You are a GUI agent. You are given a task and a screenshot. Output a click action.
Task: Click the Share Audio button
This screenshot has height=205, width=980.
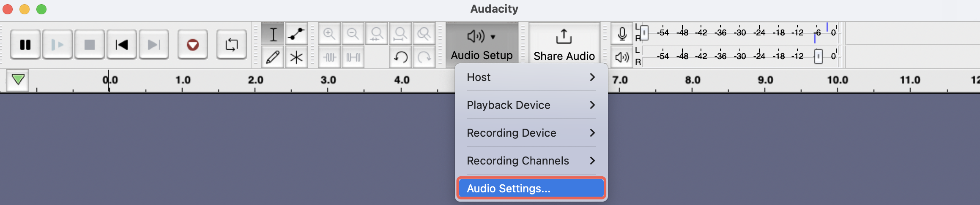coord(564,45)
